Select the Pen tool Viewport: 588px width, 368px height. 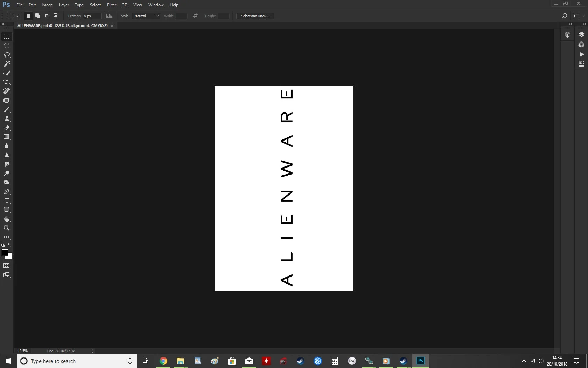(x=7, y=192)
